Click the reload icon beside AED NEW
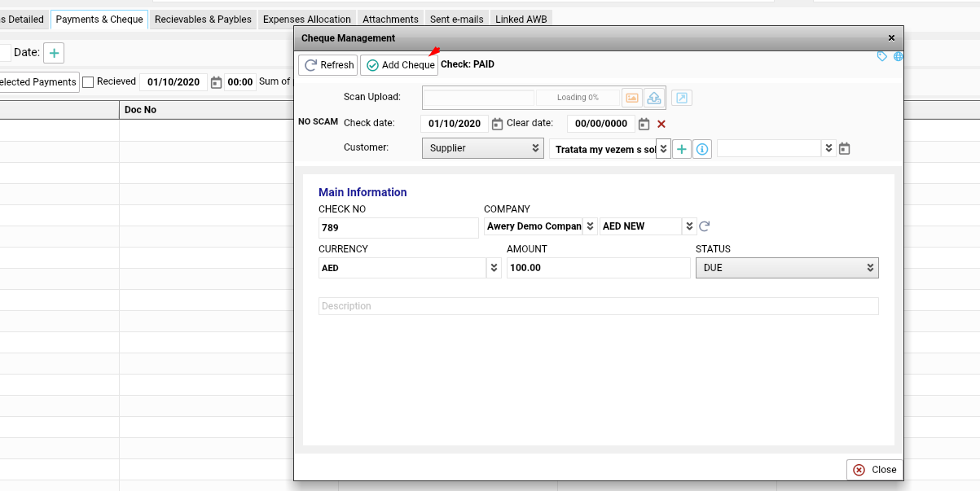 [x=705, y=226]
